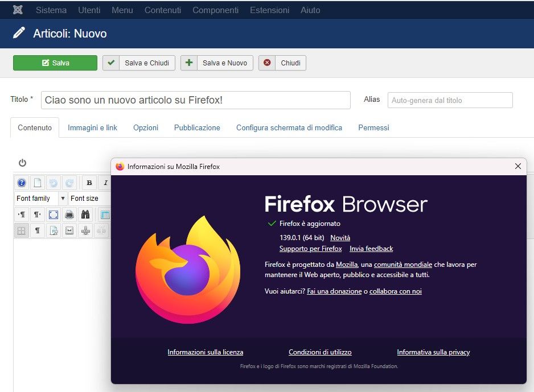Click the Firefox è aggiornato status text
This screenshot has width=534, height=392.
[x=310, y=224]
